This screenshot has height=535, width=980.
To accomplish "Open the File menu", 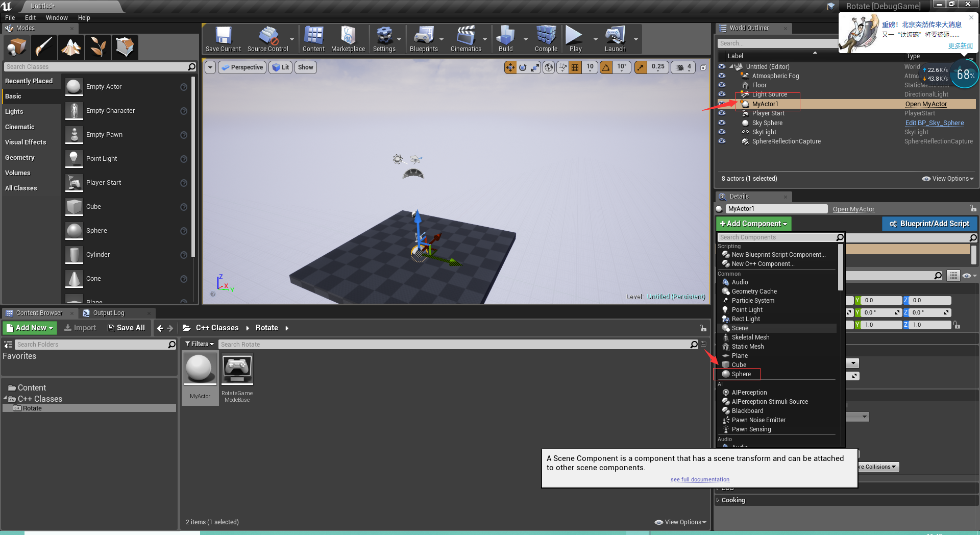I will [10, 17].
